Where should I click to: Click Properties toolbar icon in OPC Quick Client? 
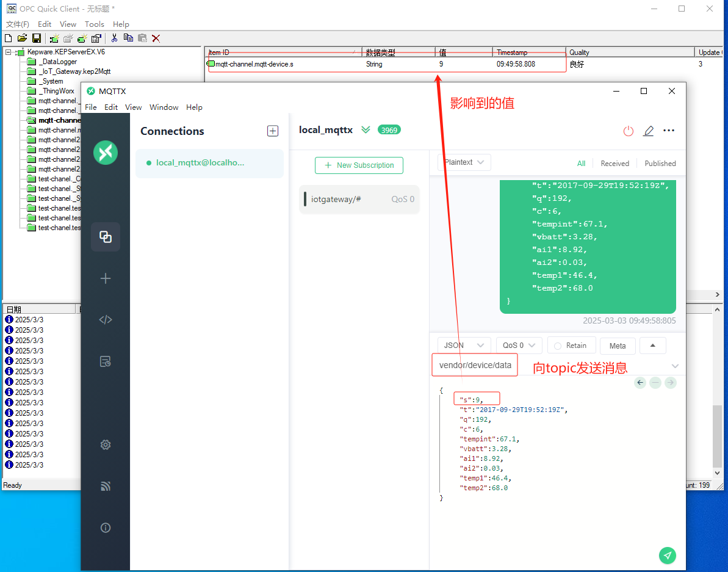tap(96, 38)
